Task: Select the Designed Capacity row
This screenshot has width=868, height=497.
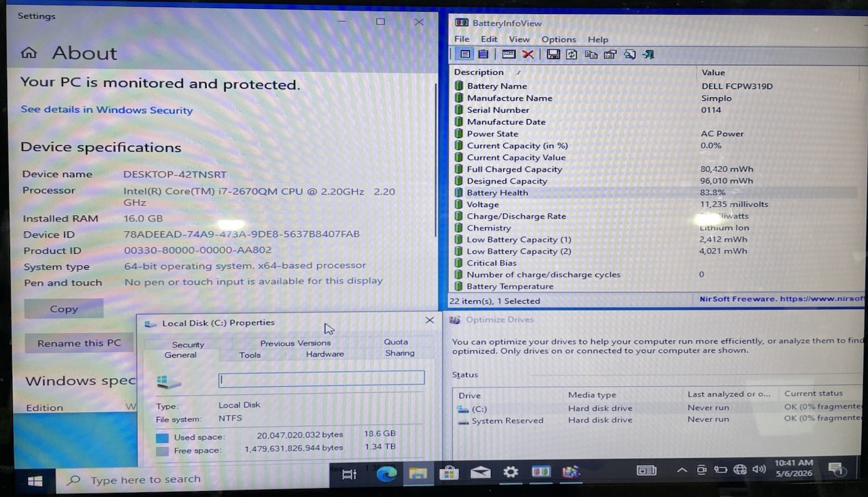Action: (x=655, y=180)
